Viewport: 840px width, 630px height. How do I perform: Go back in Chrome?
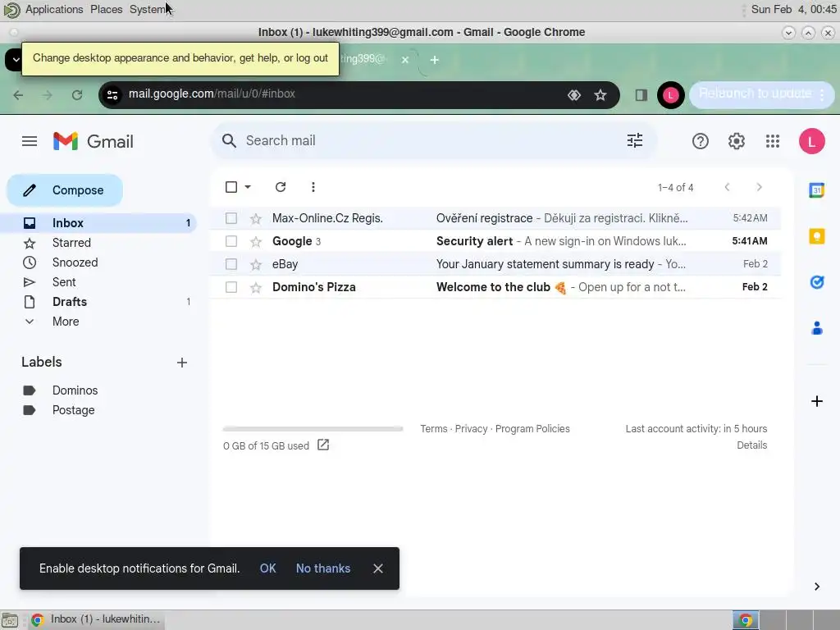18,95
